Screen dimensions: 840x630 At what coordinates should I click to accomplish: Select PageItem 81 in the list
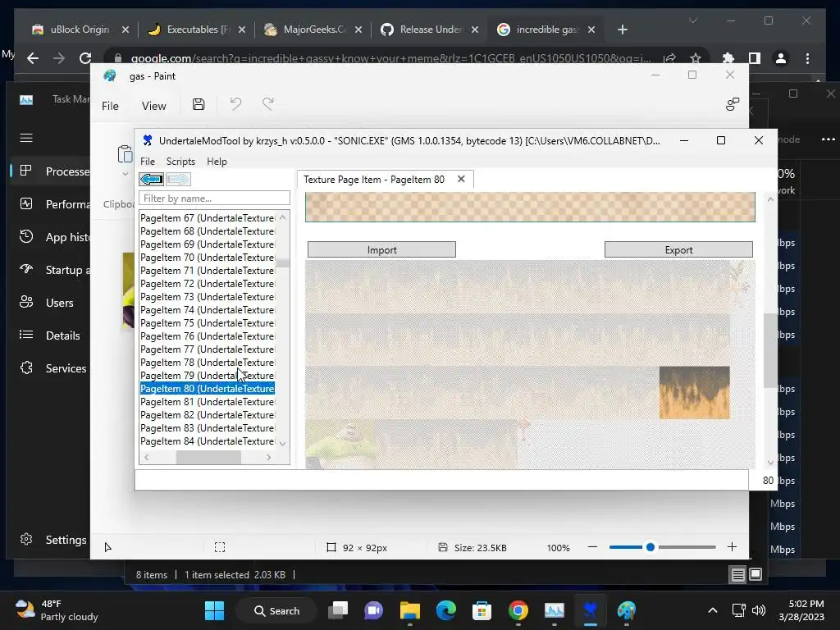click(208, 402)
